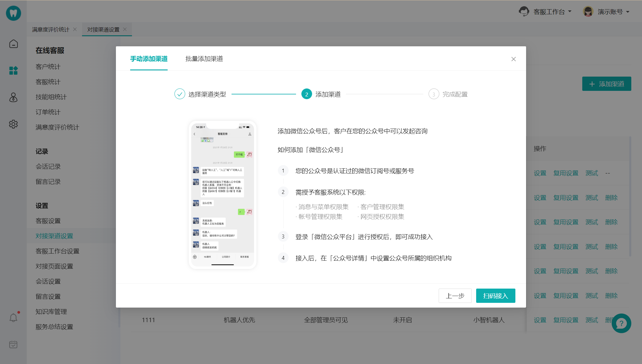Click the 全部管理员可见 cell
Screen dimensions: 642x364
click(326, 320)
